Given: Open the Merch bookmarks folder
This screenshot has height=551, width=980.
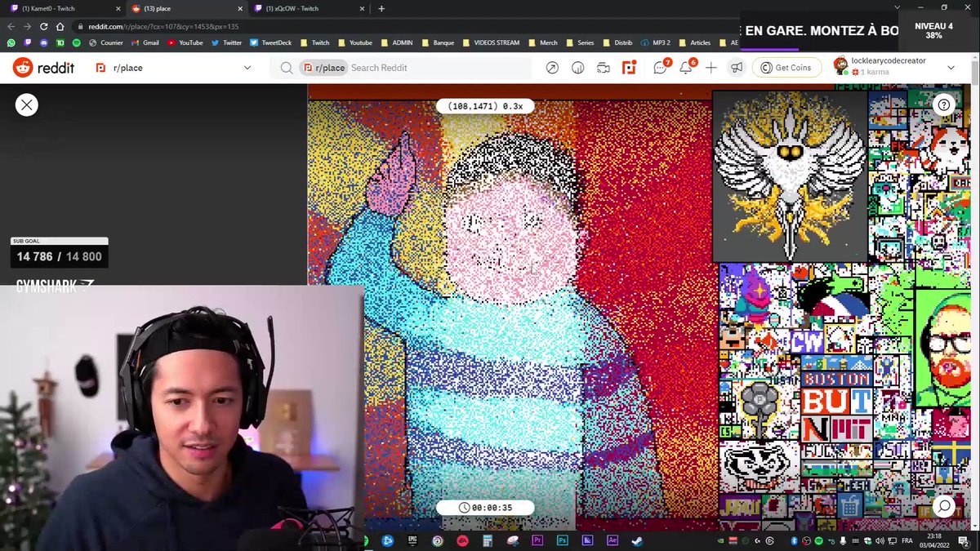Looking at the screenshot, I should pos(545,42).
